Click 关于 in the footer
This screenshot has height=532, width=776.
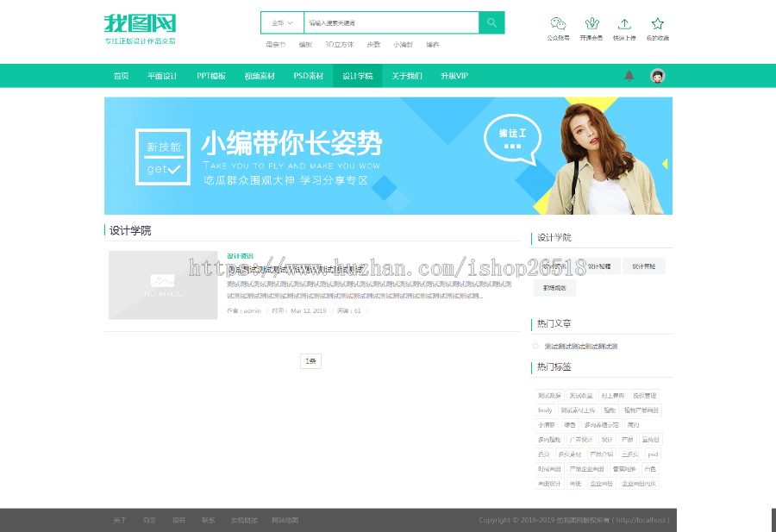[x=119, y=520]
